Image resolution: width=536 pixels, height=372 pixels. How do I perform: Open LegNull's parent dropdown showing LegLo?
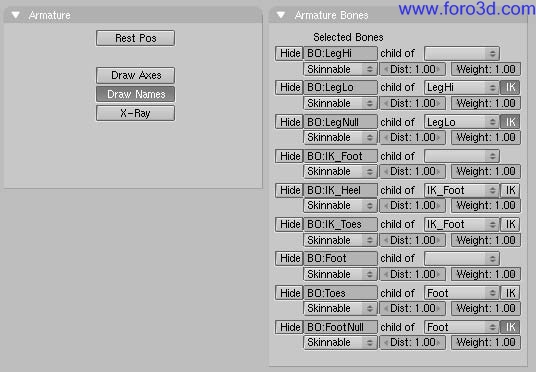(x=462, y=122)
